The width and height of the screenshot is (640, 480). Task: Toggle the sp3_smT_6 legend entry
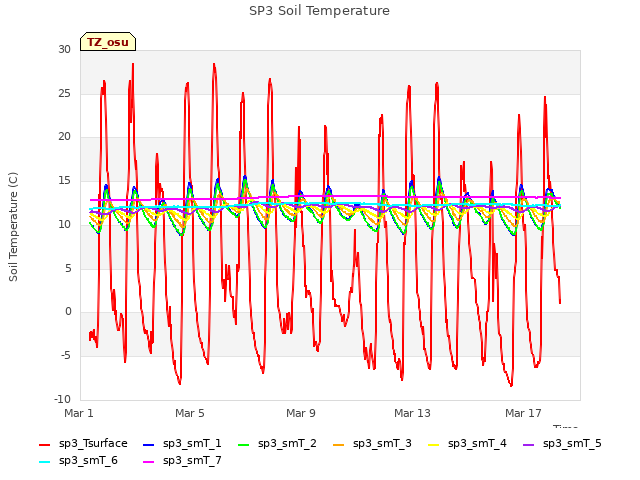tap(78, 461)
